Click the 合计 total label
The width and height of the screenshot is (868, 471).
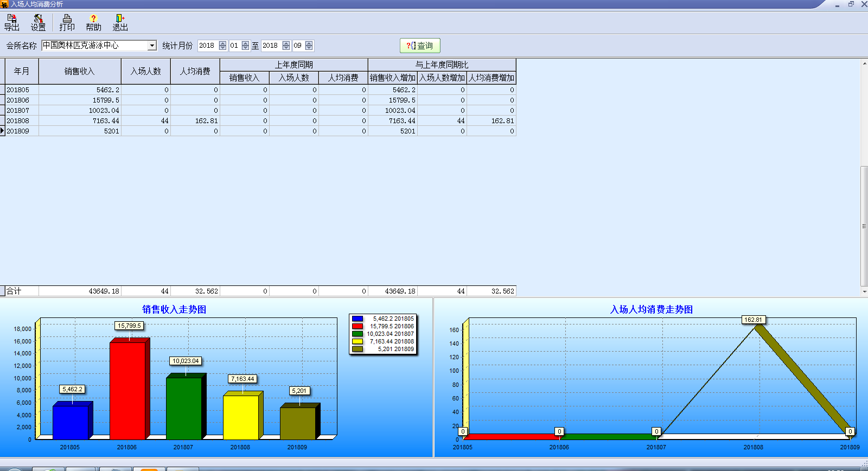(x=14, y=291)
